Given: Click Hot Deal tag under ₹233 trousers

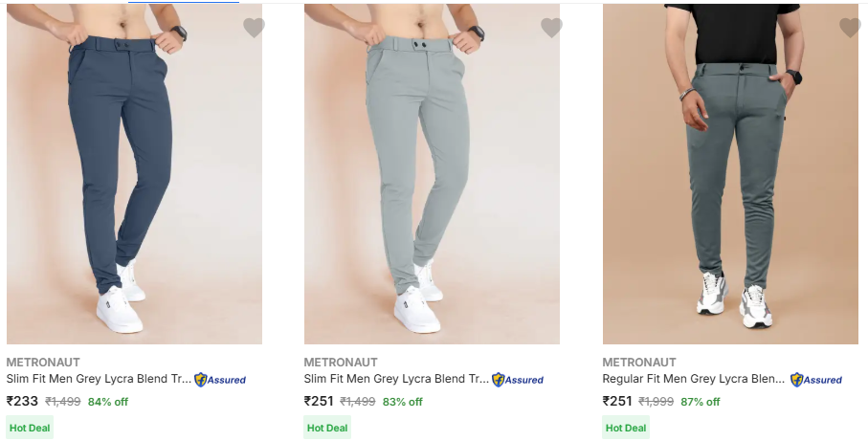Looking at the screenshot, I should [30, 428].
